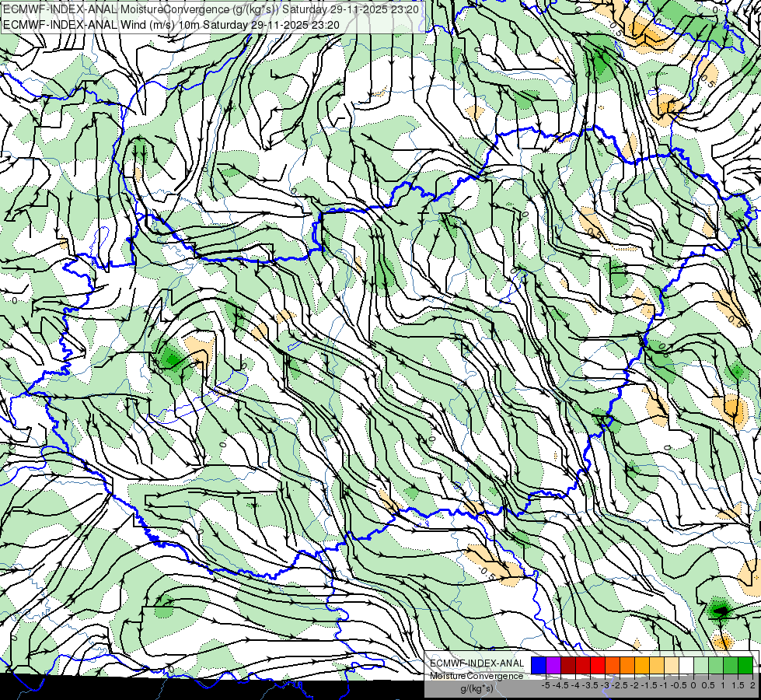Pick light green swatch between 0.5 and 1

click(x=716, y=665)
